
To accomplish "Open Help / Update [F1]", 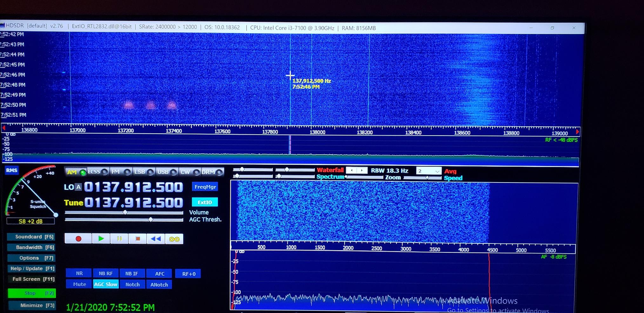I will coord(31,269).
